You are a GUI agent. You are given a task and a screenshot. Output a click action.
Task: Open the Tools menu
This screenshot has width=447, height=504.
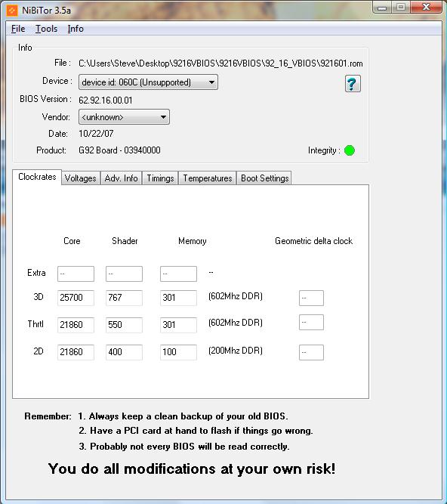pyautogui.click(x=46, y=29)
